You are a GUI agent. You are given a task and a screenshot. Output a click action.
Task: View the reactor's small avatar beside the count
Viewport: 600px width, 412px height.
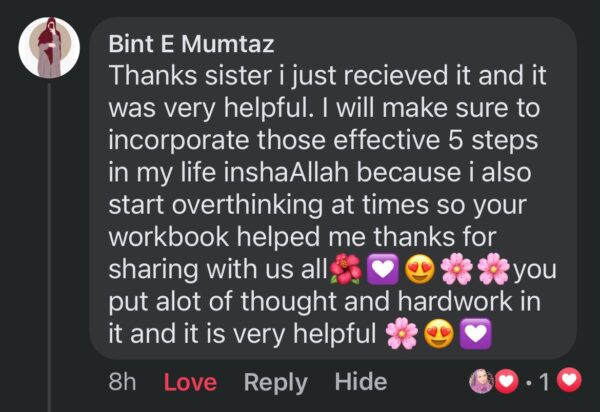point(482,381)
